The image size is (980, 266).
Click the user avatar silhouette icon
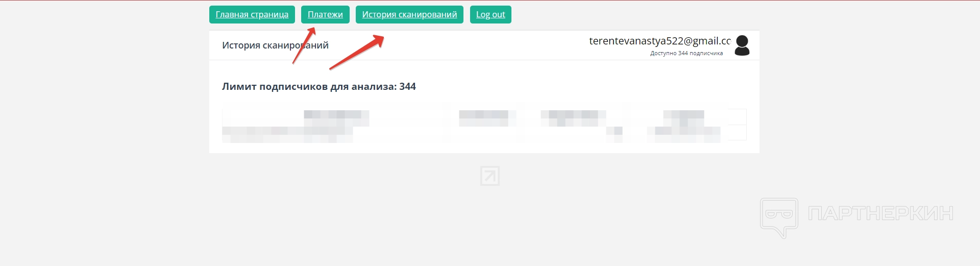pyautogui.click(x=742, y=45)
